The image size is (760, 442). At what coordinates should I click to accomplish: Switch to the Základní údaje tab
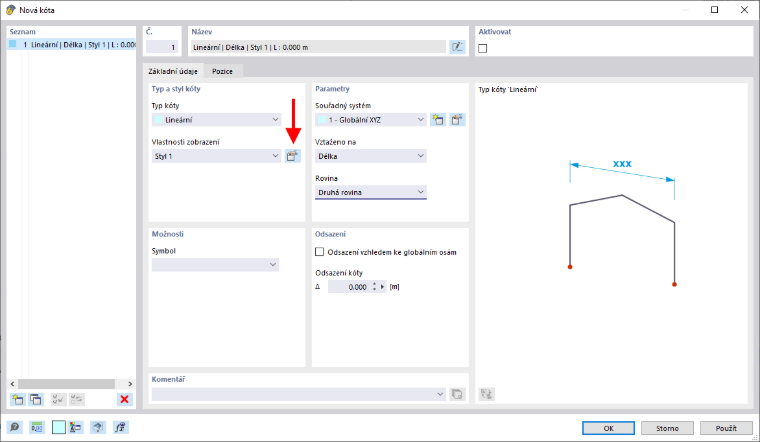[173, 71]
